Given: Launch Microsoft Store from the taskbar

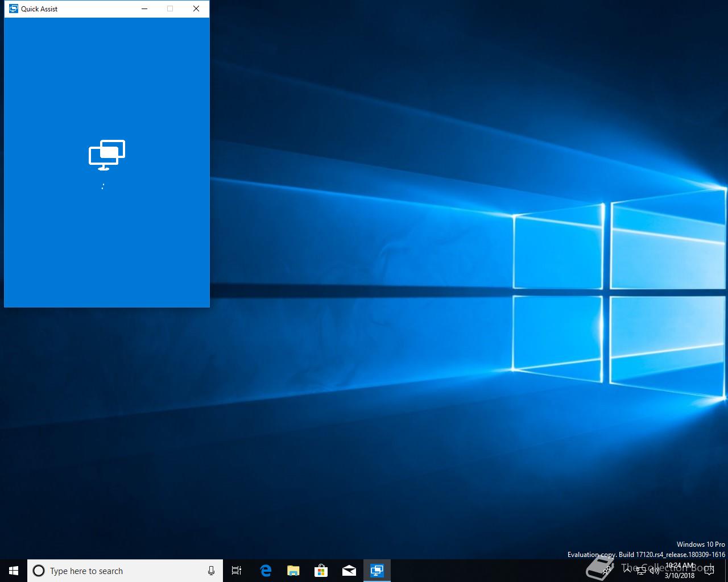Looking at the screenshot, I should (x=321, y=571).
